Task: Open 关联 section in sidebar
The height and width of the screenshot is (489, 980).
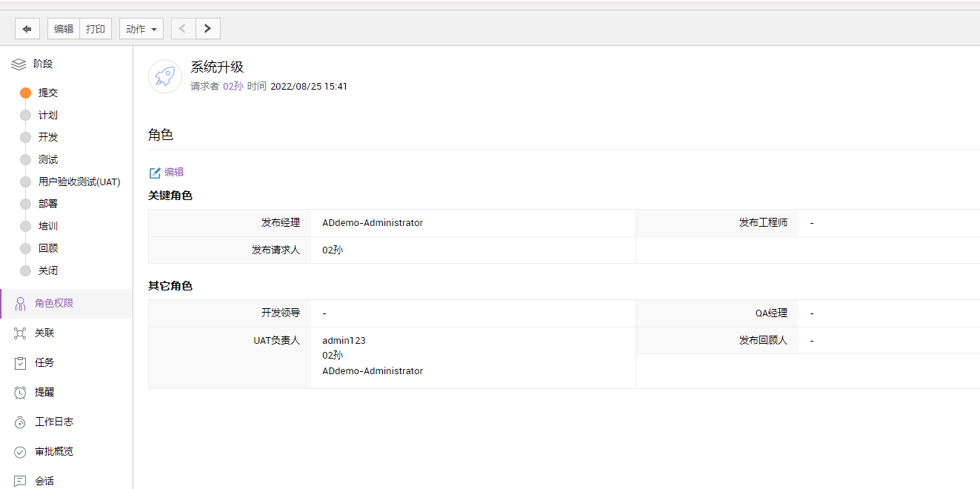Action: (x=44, y=333)
